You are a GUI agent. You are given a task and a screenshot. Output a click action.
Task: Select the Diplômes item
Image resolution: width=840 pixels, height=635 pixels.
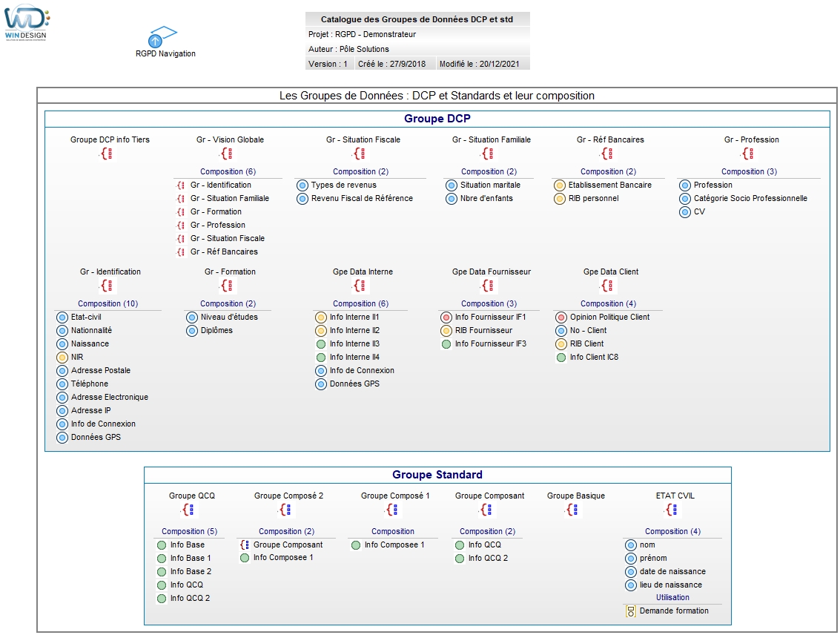pos(216,330)
